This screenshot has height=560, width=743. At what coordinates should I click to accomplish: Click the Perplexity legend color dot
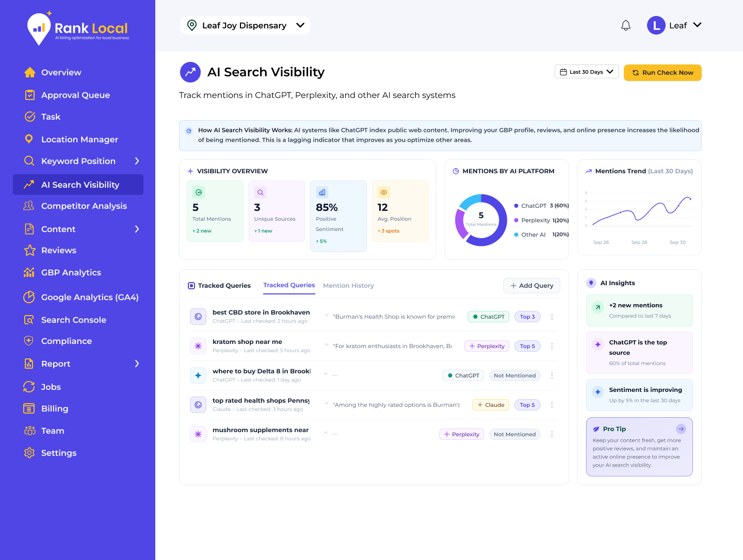[516, 220]
